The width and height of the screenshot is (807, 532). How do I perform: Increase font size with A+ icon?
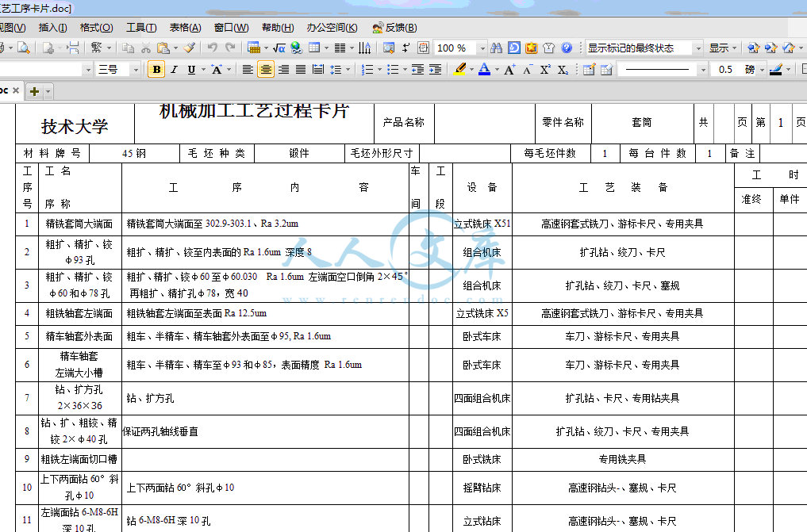point(509,70)
